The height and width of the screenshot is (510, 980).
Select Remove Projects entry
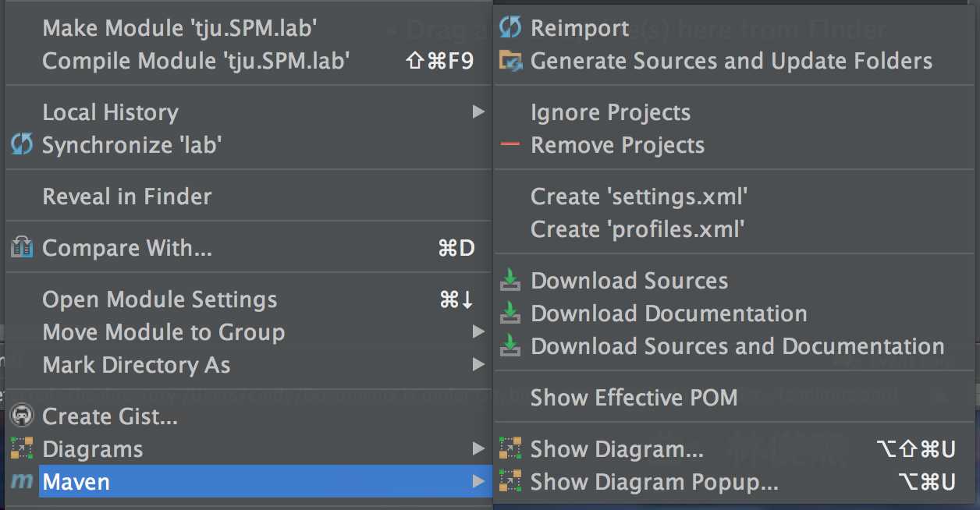tap(734, 145)
